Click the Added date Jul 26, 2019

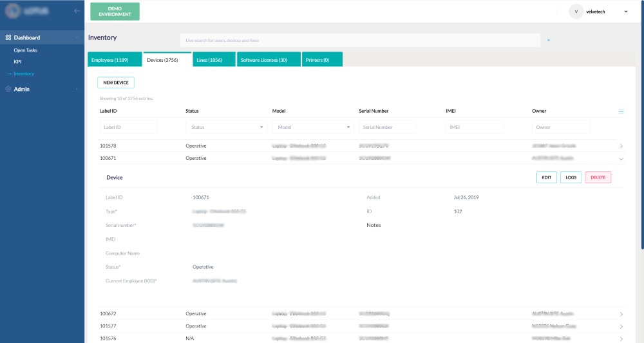[x=466, y=197]
